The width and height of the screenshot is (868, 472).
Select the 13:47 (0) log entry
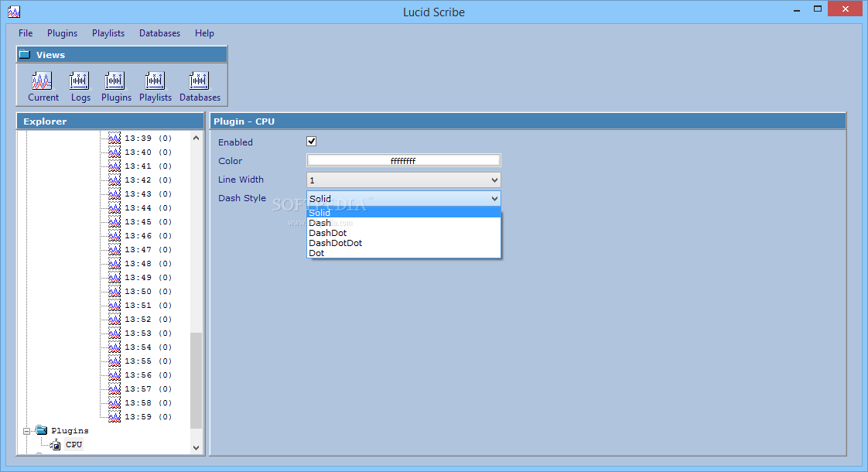tap(148, 249)
